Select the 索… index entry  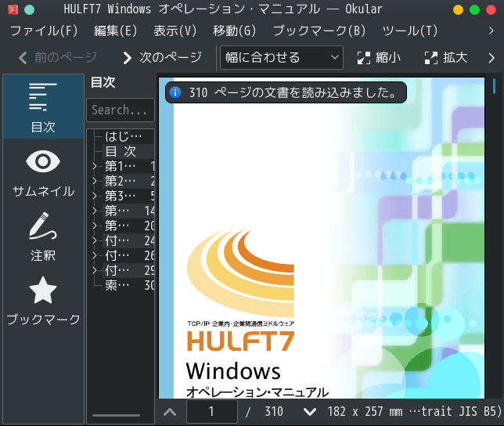point(128,285)
